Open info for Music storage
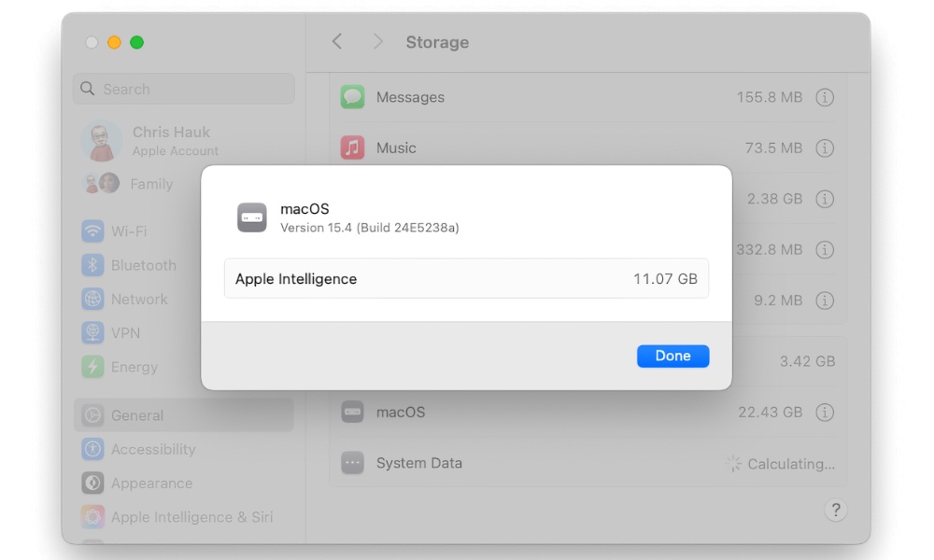 coord(825,147)
